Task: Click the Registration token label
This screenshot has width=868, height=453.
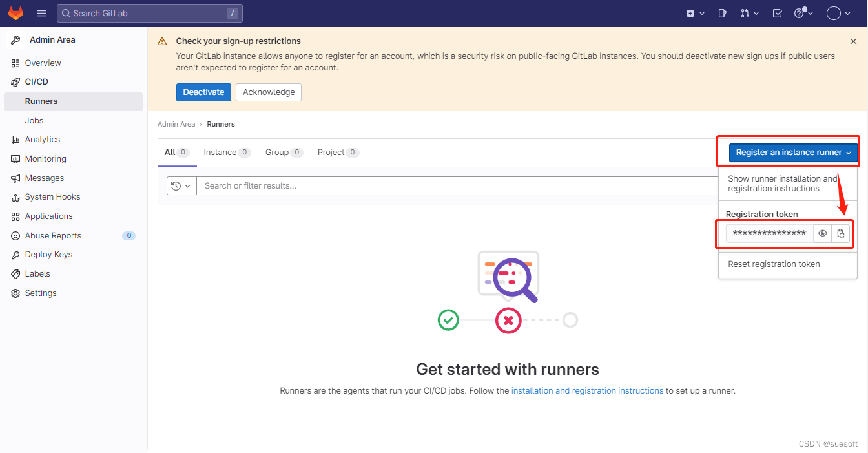Action: (x=762, y=215)
